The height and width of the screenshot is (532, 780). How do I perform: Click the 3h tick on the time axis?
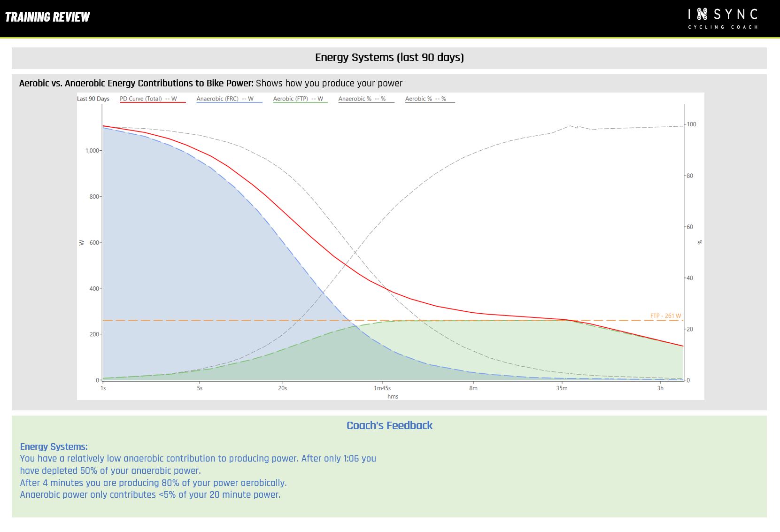click(660, 388)
